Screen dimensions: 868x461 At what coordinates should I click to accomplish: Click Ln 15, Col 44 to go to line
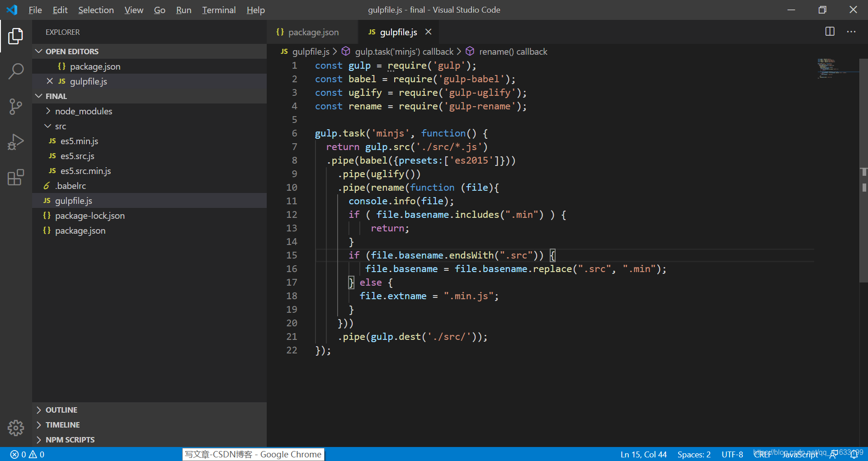[x=643, y=454]
